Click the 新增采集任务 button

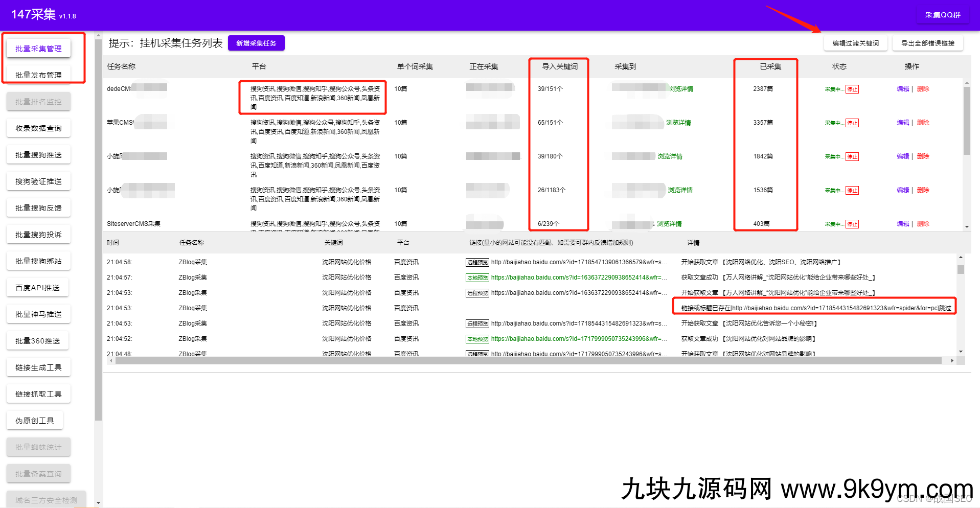click(x=256, y=43)
